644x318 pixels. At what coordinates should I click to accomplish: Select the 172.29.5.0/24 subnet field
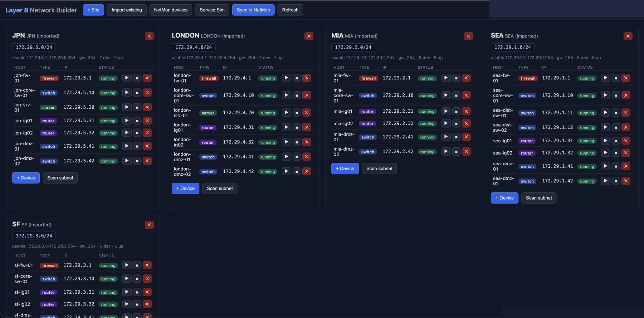[x=34, y=47]
